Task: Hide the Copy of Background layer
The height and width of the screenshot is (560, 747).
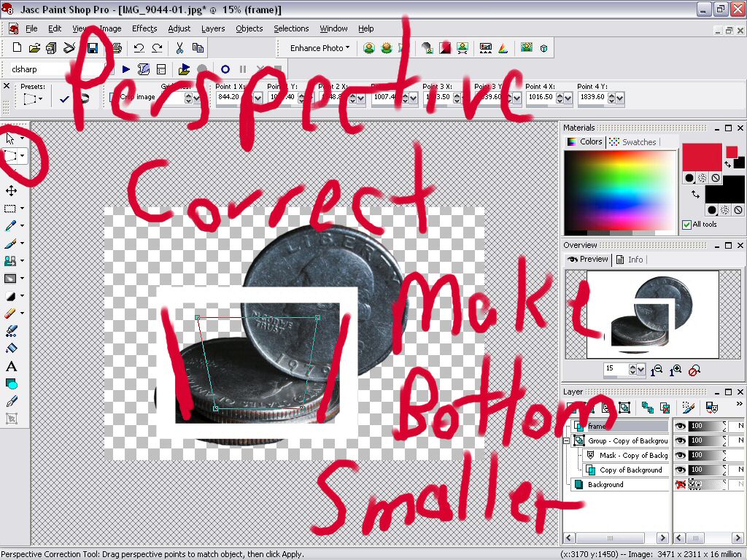Action: [680, 470]
